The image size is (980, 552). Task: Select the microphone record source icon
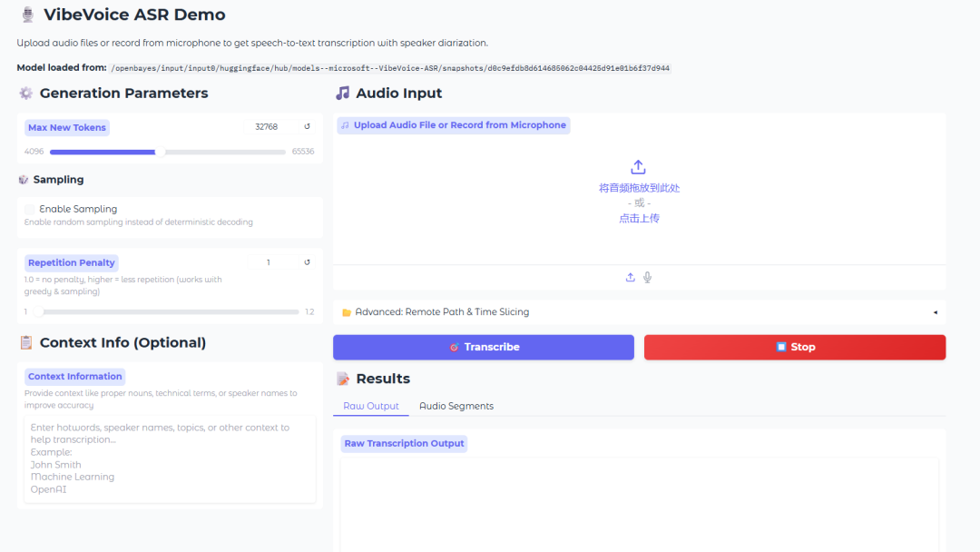(648, 278)
